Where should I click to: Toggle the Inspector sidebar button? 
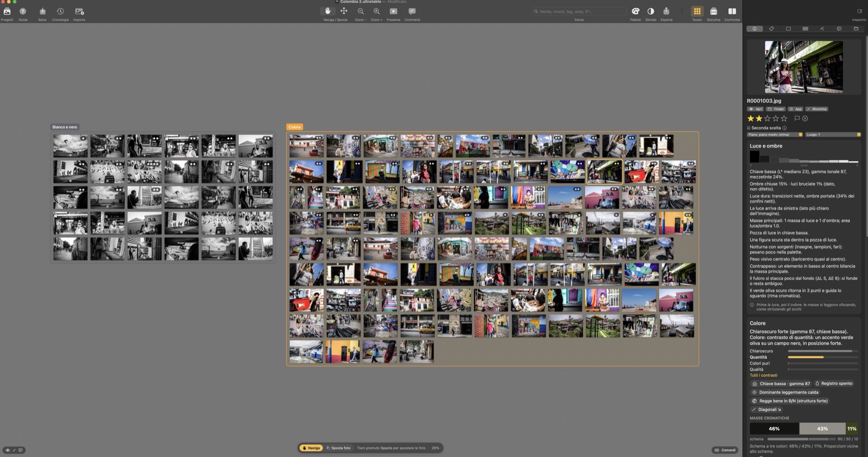(859, 11)
